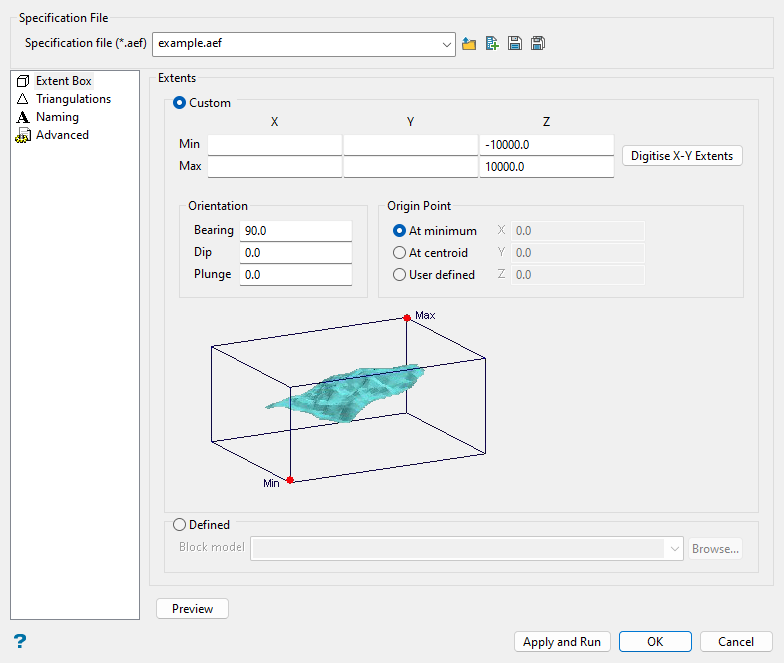784x663 pixels.
Task: Click the save specification file icon
Action: 515,44
